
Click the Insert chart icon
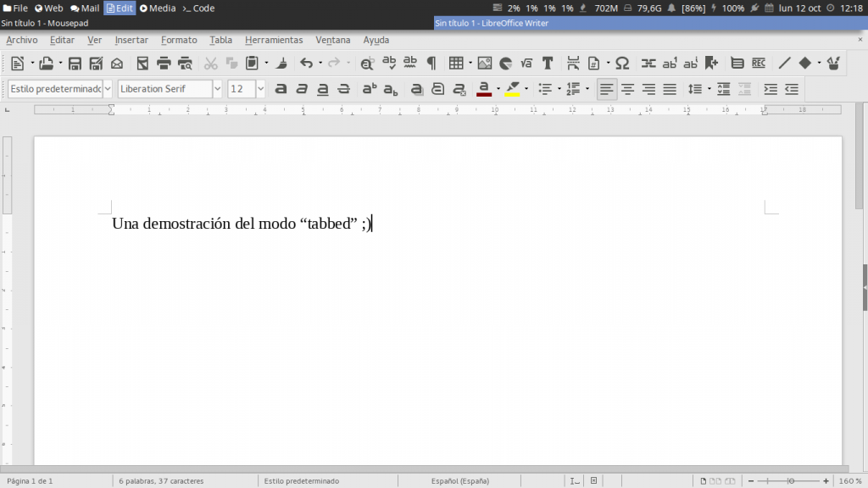tap(505, 63)
